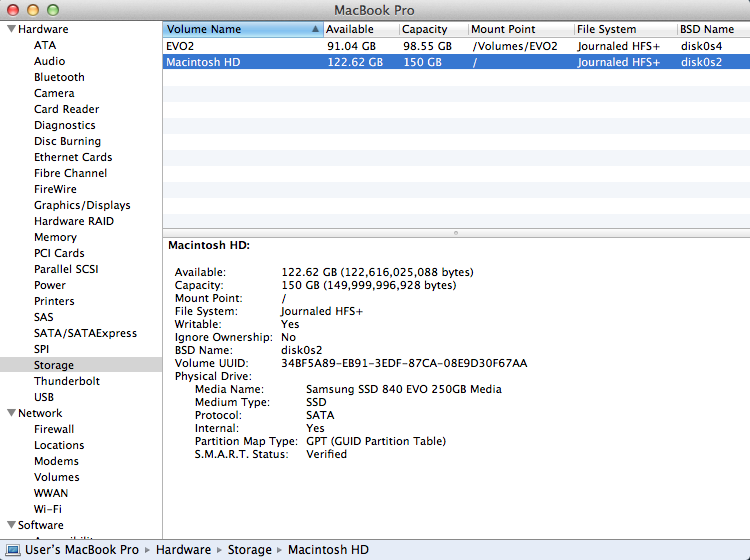Open Parallel SCSI entry
This screenshot has width=750, height=560.
click(x=66, y=269)
